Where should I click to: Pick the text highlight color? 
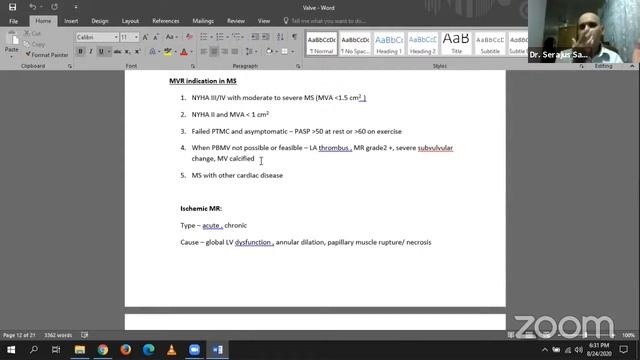[167, 52]
